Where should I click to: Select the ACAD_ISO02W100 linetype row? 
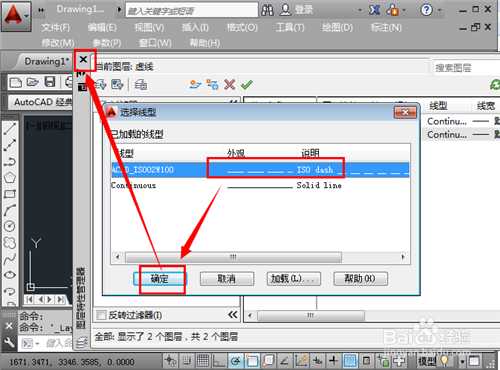click(x=260, y=170)
